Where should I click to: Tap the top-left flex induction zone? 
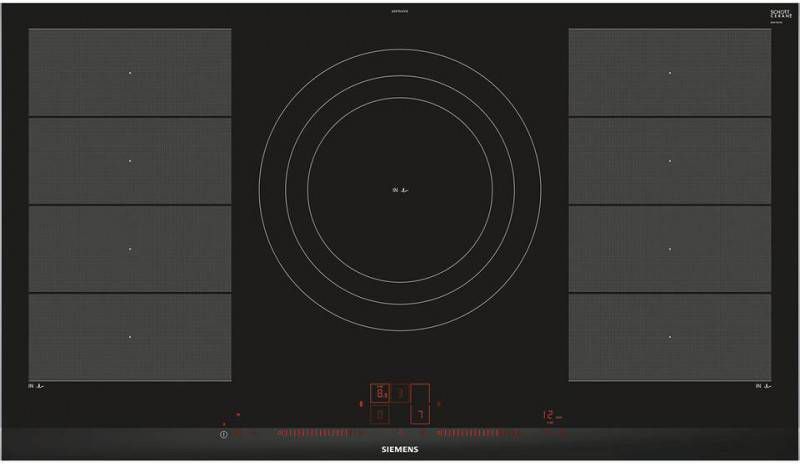[x=130, y=72]
